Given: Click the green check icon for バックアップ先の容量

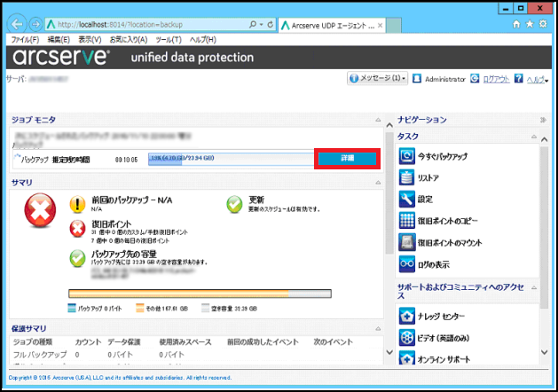Looking at the screenshot, I should [x=77, y=258].
